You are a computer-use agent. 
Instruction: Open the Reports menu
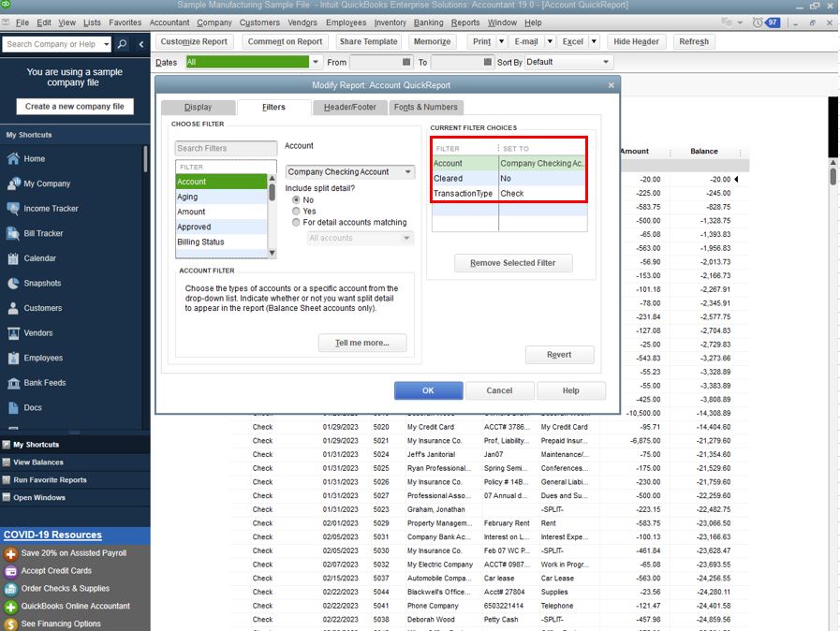point(465,22)
